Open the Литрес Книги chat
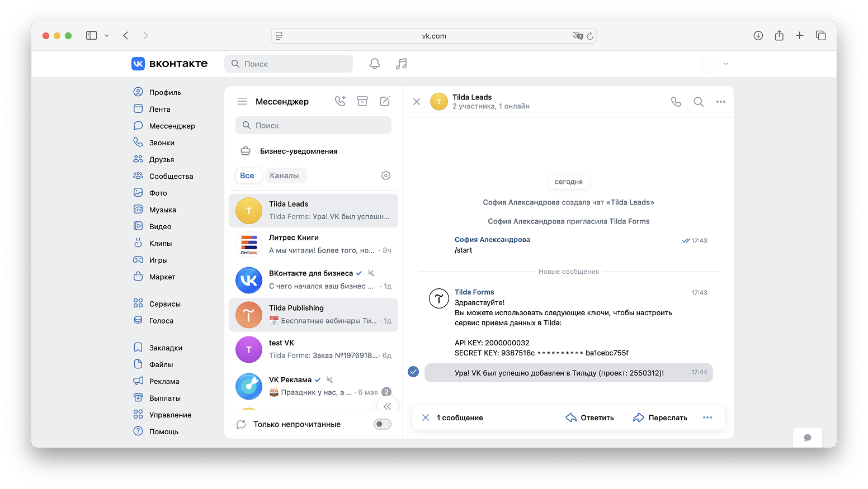Viewport: 868px width, 489px height. point(313,244)
